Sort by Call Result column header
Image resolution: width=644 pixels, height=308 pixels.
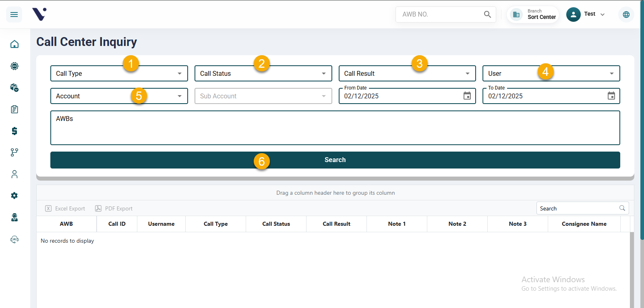click(336, 224)
